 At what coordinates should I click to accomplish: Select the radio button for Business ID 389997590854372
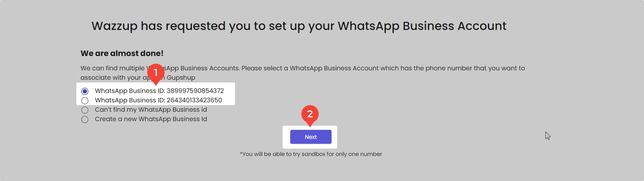85,91
